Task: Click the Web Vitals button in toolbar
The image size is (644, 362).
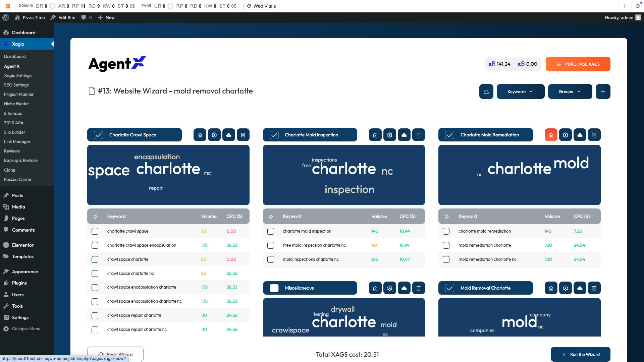Action: click(x=261, y=6)
